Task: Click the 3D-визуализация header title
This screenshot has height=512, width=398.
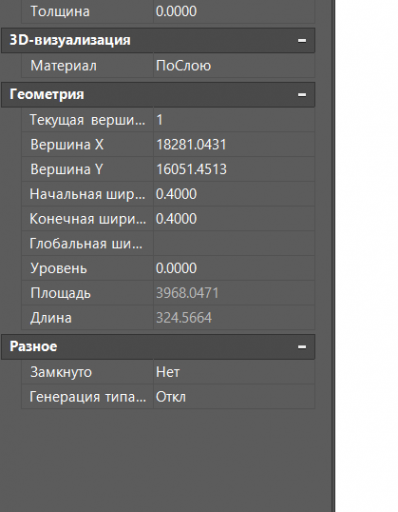Action: pos(70,40)
